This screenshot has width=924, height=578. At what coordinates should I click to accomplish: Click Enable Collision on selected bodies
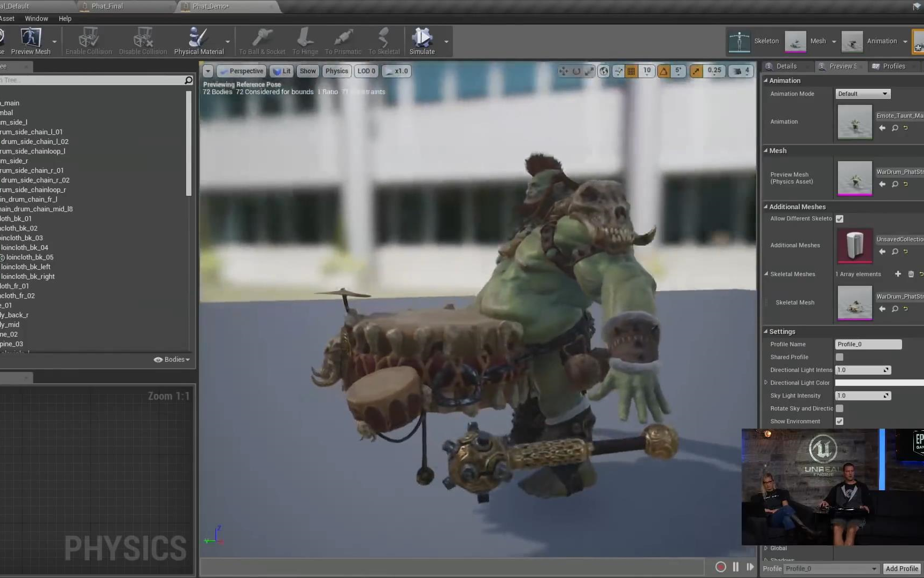click(88, 40)
